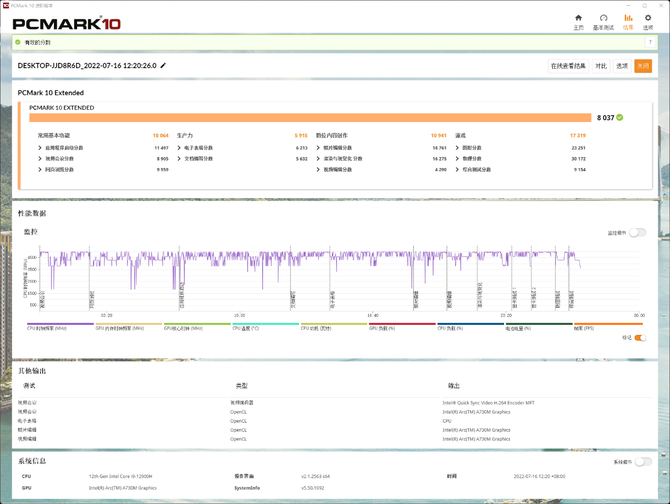The width and height of the screenshot is (670, 504).
Task: Click the green checkmark beside score 8 037
Action: [x=620, y=117]
